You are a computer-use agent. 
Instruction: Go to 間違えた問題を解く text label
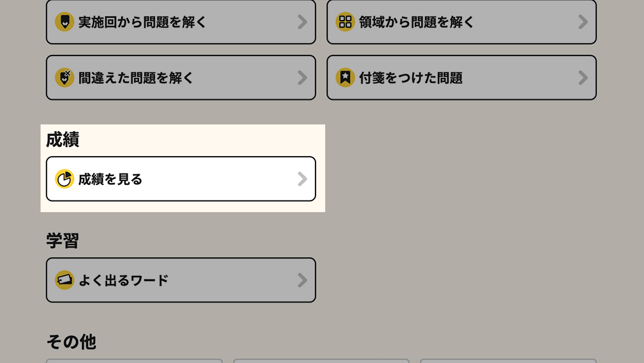click(136, 79)
